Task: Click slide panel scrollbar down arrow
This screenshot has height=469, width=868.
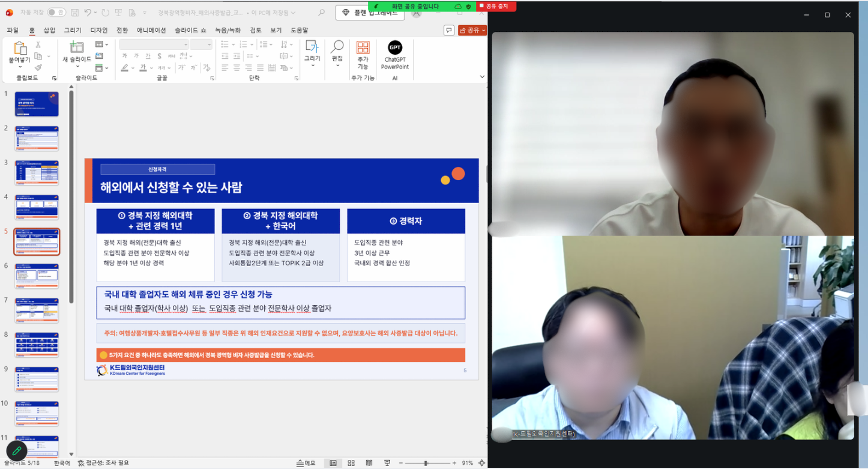Action: pyautogui.click(x=71, y=455)
